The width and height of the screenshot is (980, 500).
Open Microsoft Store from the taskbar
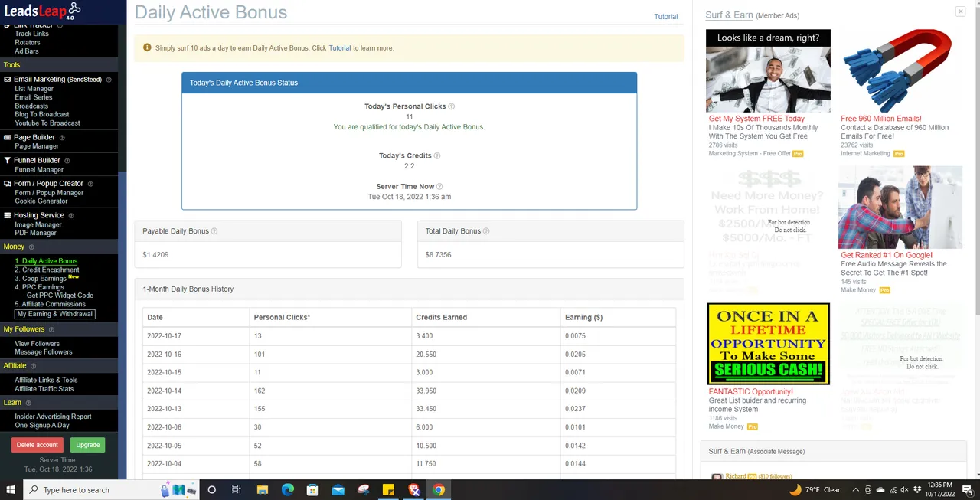tap(312, 490)
